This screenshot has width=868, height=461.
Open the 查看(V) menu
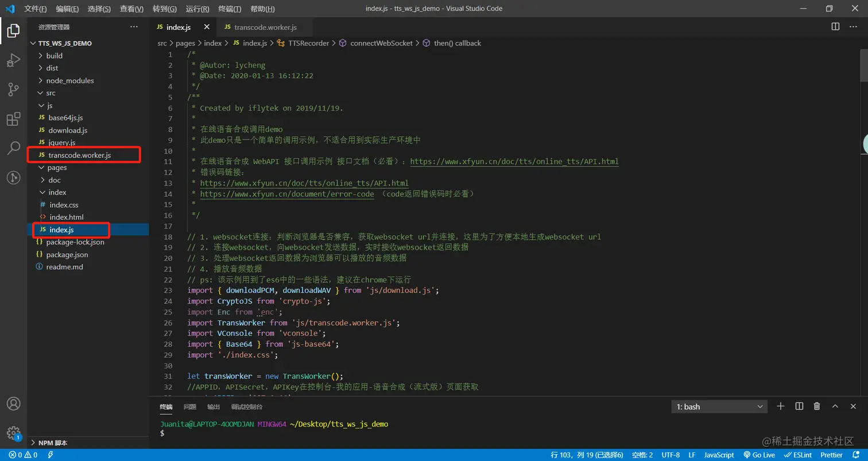(x=132, y=9)
